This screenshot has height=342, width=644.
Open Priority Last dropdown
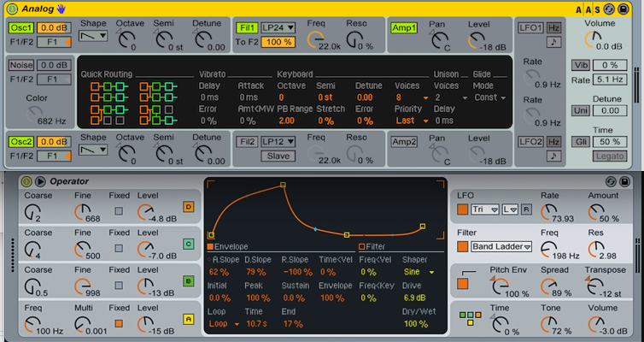[x=412, y=121]
